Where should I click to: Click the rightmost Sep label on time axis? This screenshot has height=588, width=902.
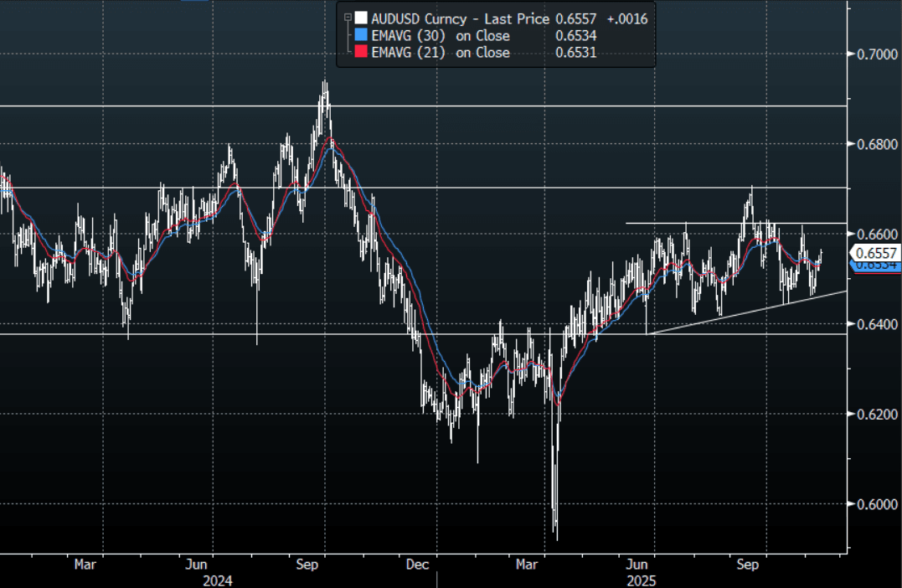(x=747, y=565)
